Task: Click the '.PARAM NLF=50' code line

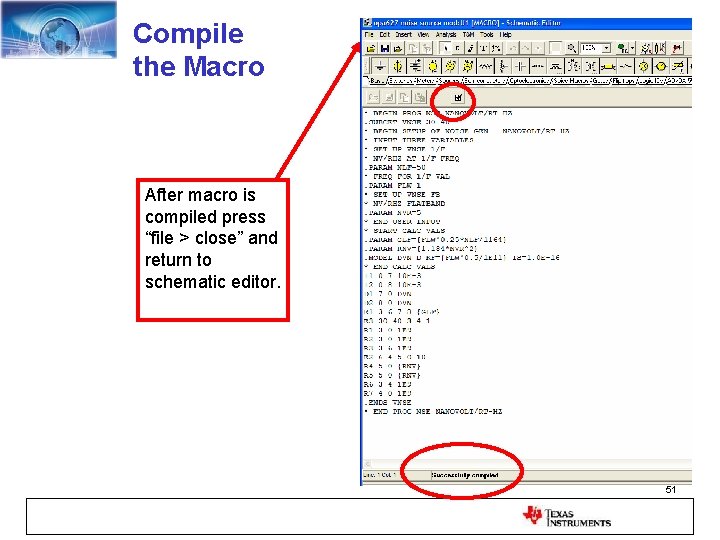Action: tap(395, 168)
